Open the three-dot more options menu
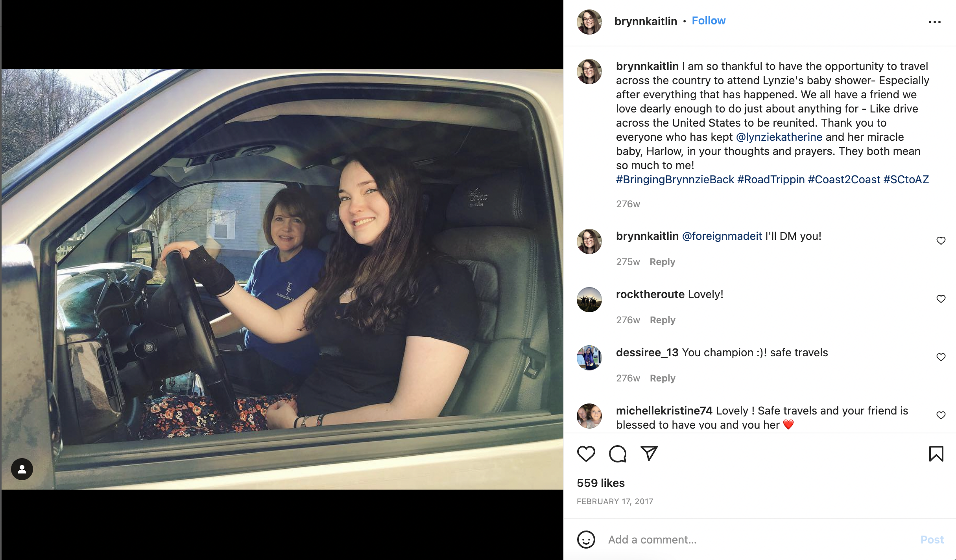This screenshot has height=560, width=956. pyautogui.click(x=935, y=22)
